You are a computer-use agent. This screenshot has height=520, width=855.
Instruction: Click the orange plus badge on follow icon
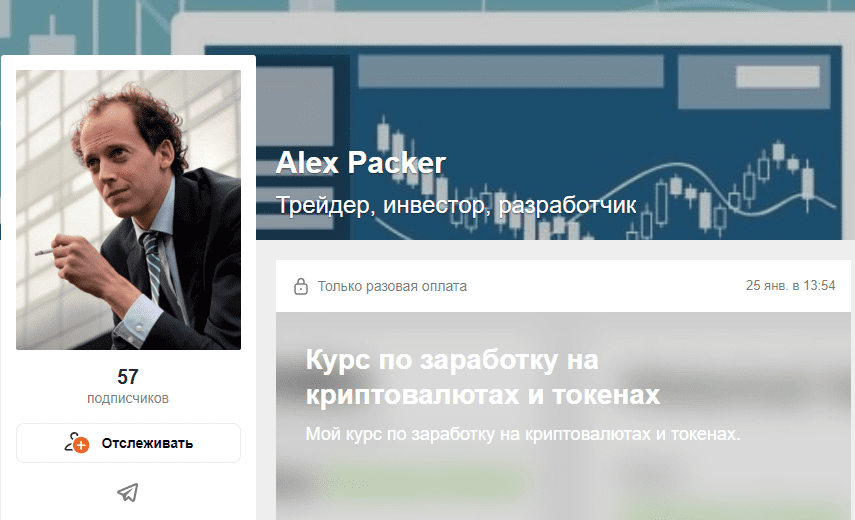tap(81, 446)
